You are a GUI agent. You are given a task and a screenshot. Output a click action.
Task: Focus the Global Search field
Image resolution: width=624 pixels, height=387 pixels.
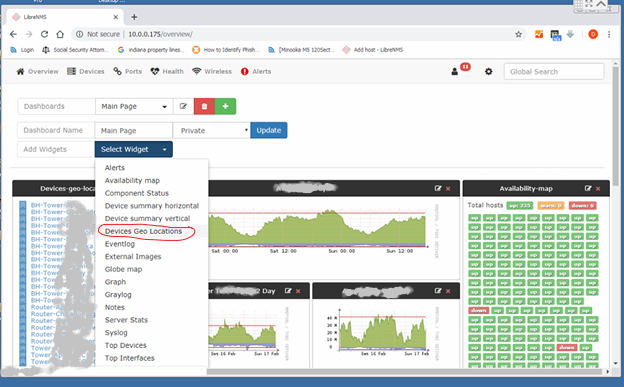554,72
